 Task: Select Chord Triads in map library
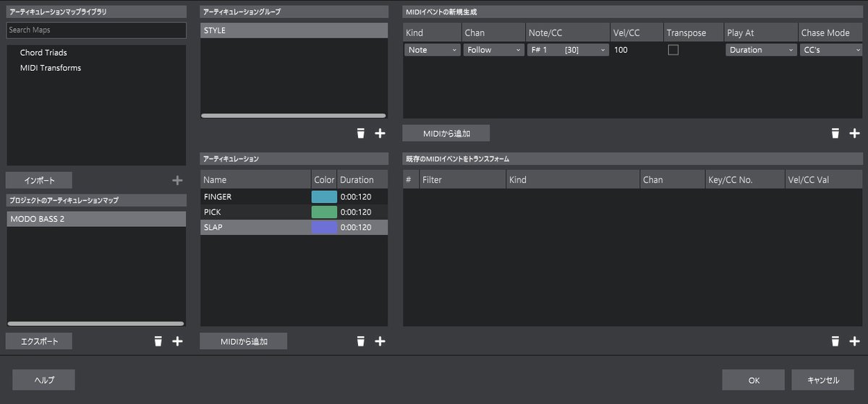pos(43,53)
